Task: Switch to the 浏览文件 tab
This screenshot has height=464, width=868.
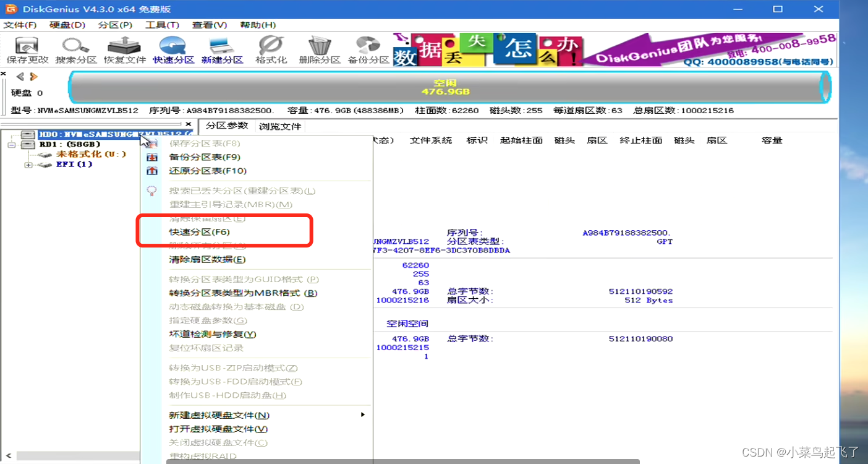Action: click(280, 126)
